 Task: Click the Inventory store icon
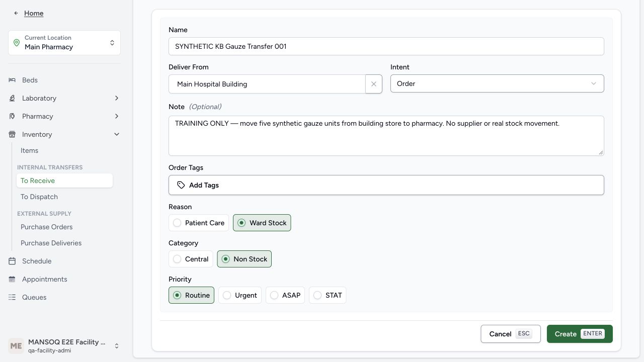12,134
